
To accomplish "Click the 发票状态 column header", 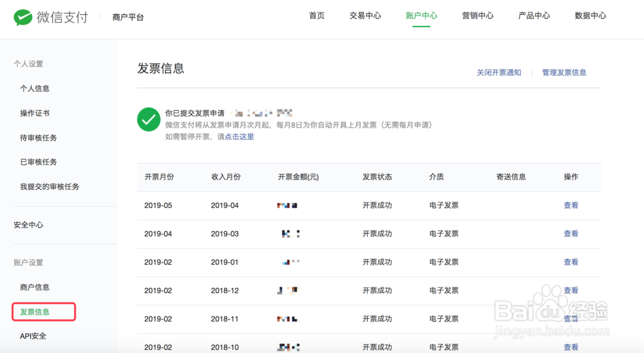I will (x=377, y=176).
